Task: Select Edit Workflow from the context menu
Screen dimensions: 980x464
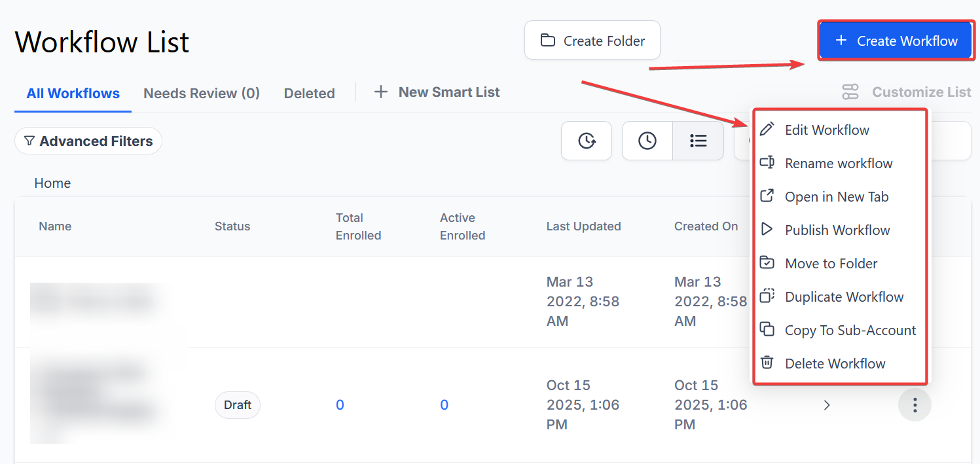Action: (827, 130)
